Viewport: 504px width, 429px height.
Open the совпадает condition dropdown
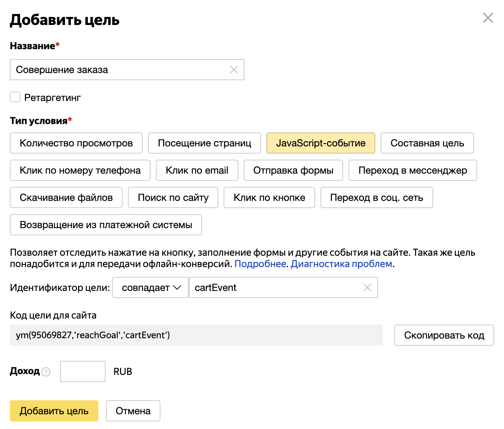151,288
